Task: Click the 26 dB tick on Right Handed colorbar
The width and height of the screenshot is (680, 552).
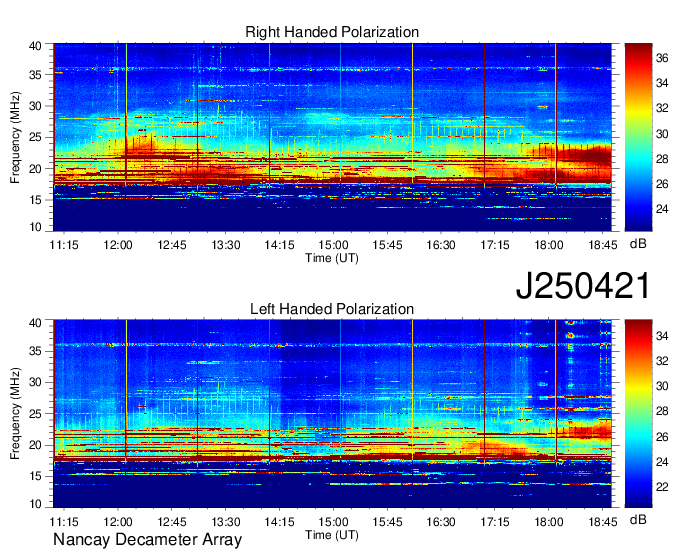Action: pyautogui.click(x=662, y=184)
